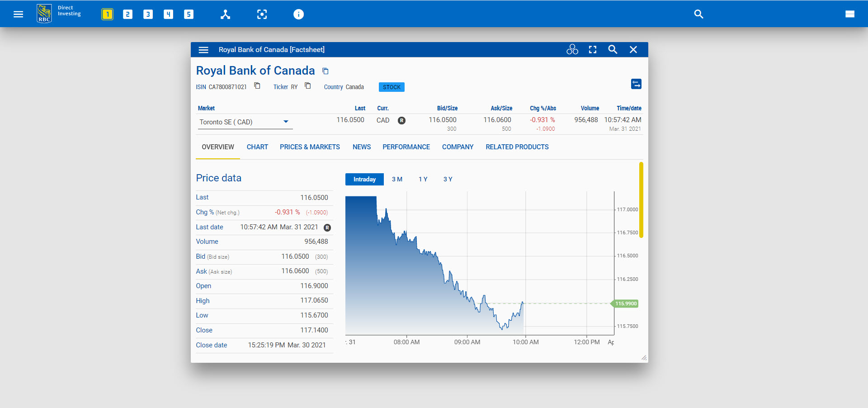
Task: Open the main hamburger menu in top bar
Action: [18, 14]
